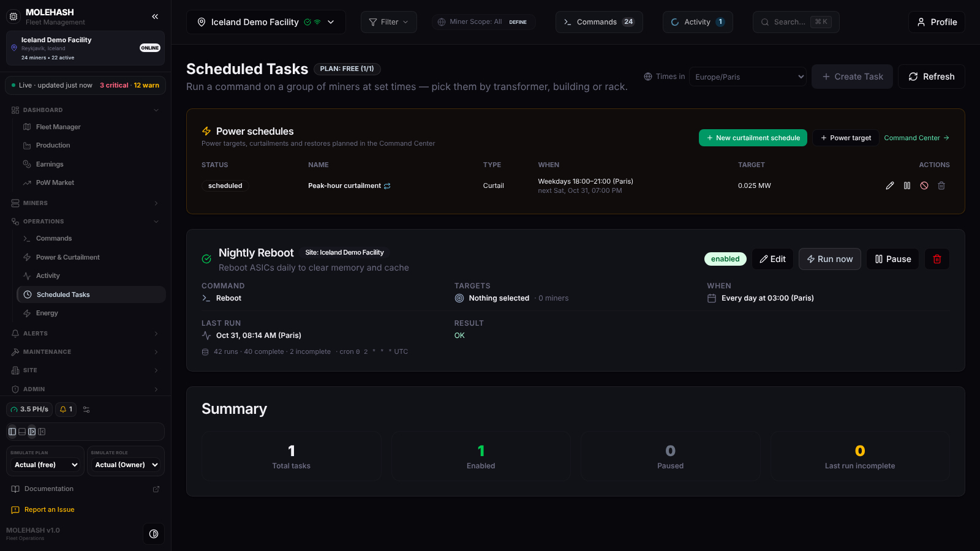
Task: Click the Molehash logo icon
Action: pyautogui.click(x=13, y=17)
